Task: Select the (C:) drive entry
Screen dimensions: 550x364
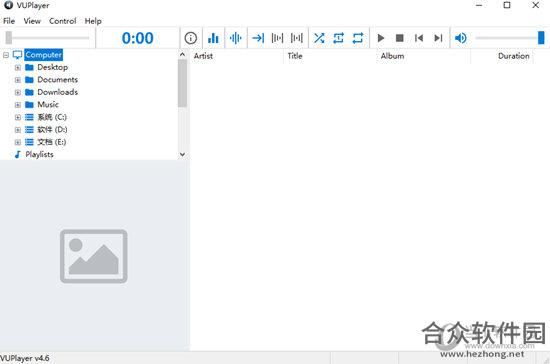Action: (52, 117)
